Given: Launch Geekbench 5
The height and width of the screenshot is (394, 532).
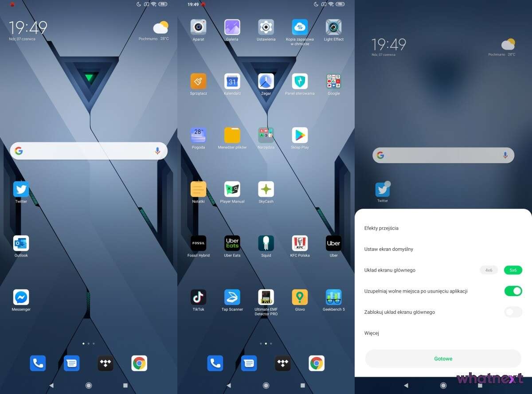Looking at the screenshot, I should pos(333,297).
